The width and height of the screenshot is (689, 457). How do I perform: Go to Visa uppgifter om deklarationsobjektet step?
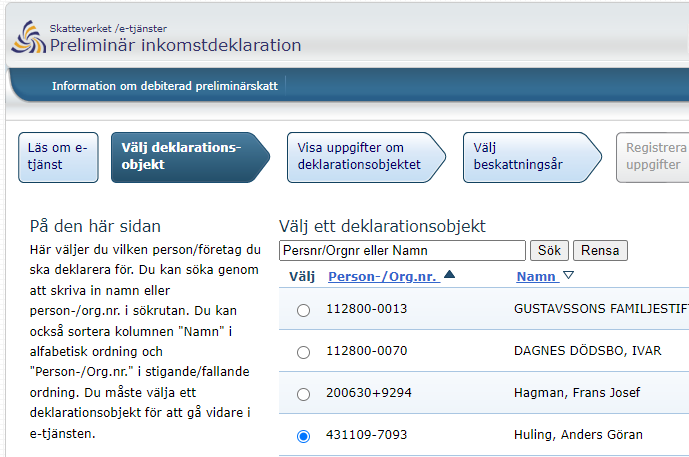(x=366, y=157)
